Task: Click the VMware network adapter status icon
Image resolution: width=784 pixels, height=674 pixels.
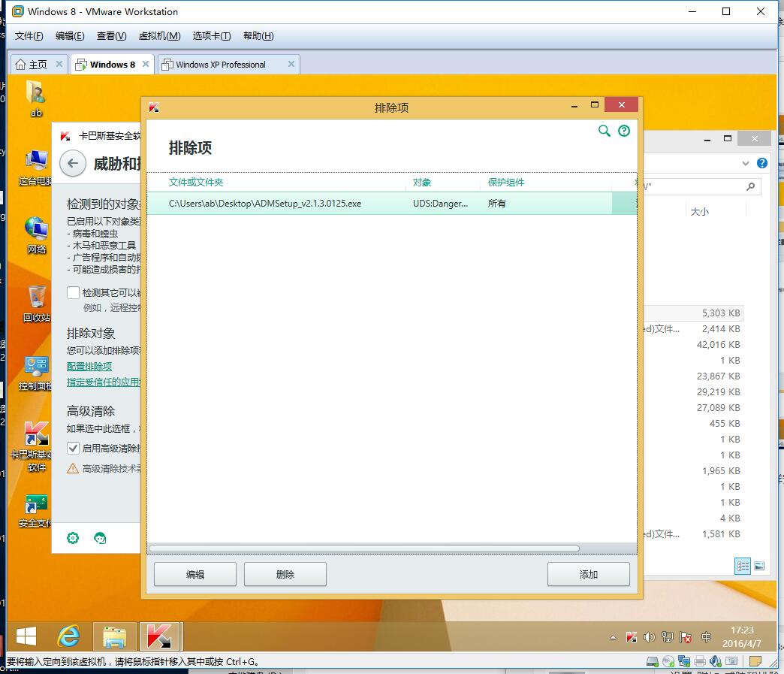Action: [x=684, y=661]
